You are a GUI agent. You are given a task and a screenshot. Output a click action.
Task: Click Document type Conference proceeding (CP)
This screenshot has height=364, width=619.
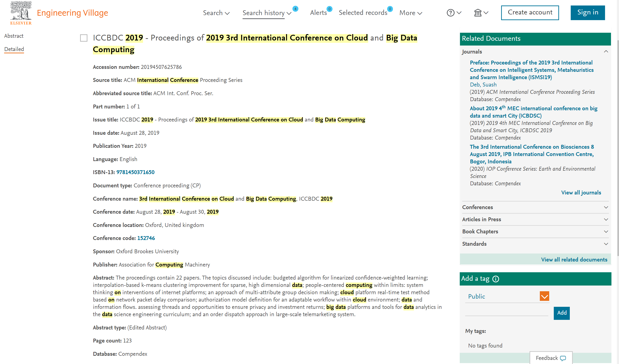click(x=167, y=186)
